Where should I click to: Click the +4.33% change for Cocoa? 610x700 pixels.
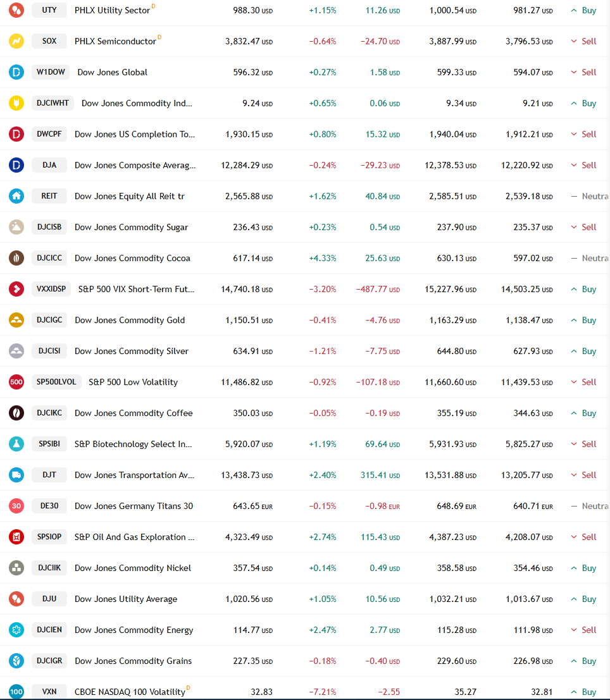[x=323, y=258]
